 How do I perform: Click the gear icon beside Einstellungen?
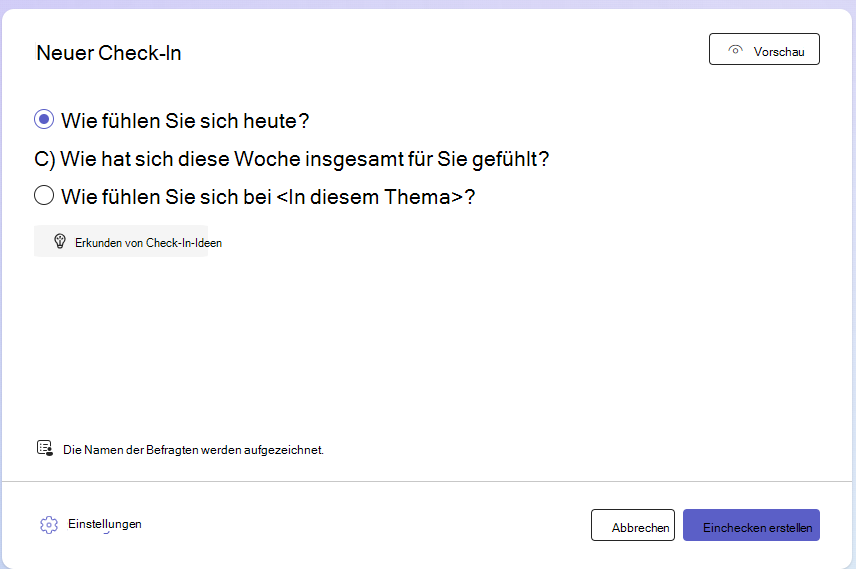coord(49,525)
